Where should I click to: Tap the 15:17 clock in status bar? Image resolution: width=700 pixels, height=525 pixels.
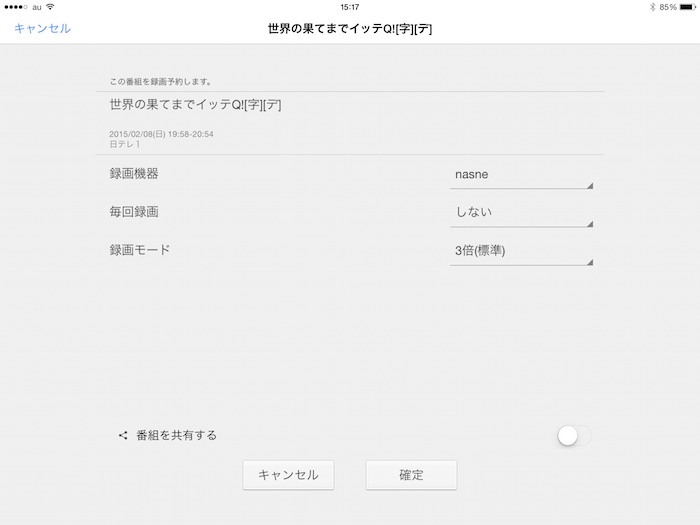click(350, 7)
